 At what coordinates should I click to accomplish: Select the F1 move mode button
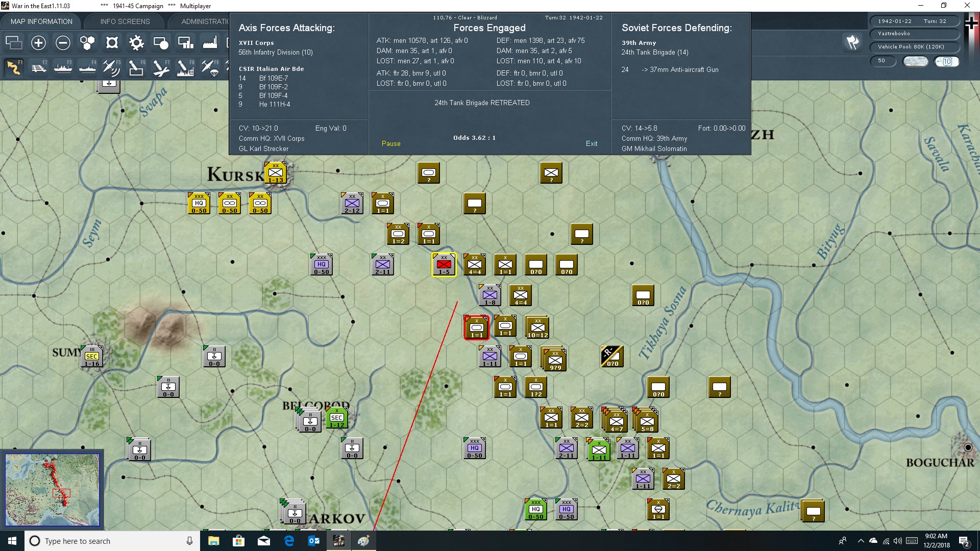[14, 67]
